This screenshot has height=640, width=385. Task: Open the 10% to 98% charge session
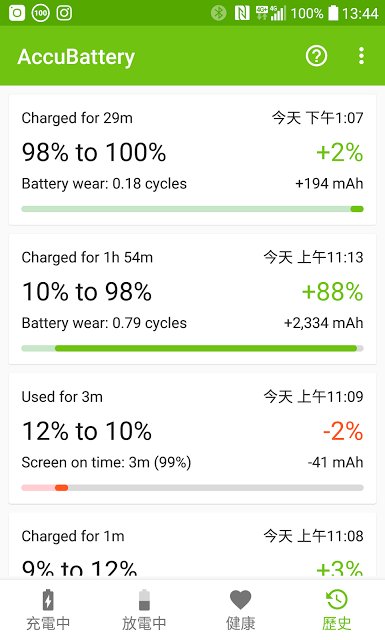click(192, 299)
